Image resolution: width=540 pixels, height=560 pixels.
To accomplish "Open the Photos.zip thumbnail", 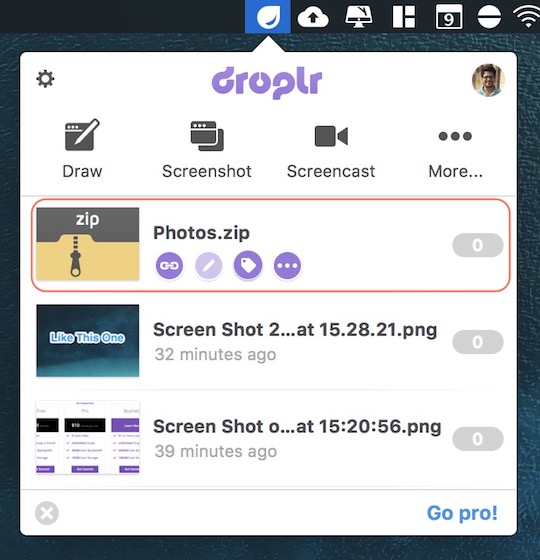I will [88, 244].
